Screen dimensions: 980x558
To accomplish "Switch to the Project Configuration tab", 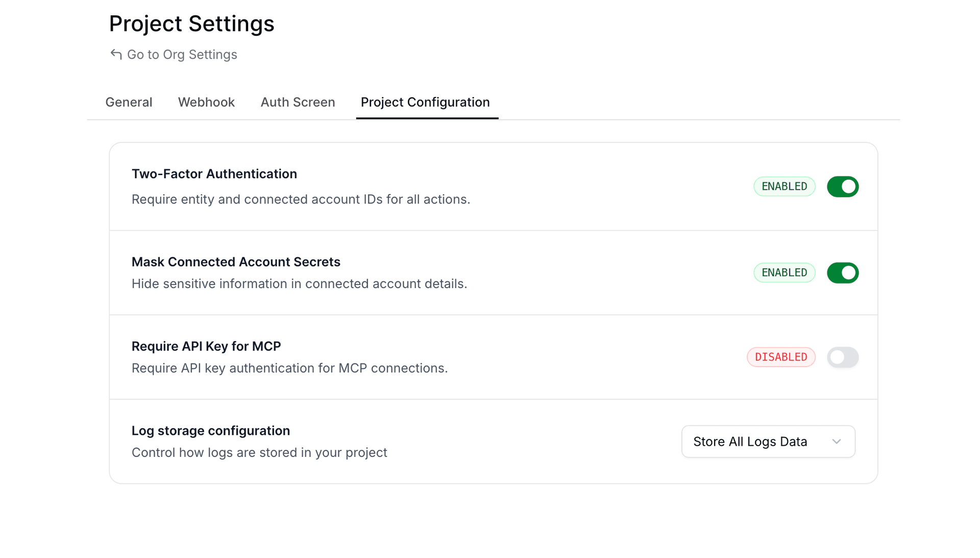I will click(425, 102).
